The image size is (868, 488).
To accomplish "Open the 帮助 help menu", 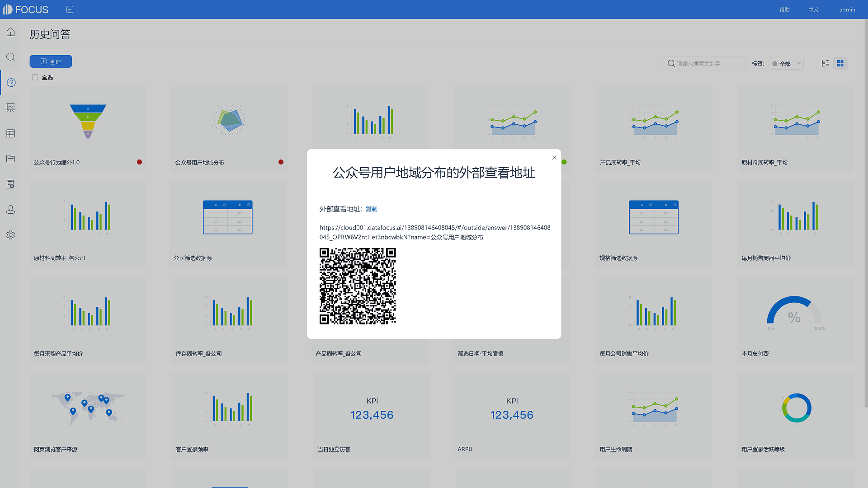I will pos(784,9).
